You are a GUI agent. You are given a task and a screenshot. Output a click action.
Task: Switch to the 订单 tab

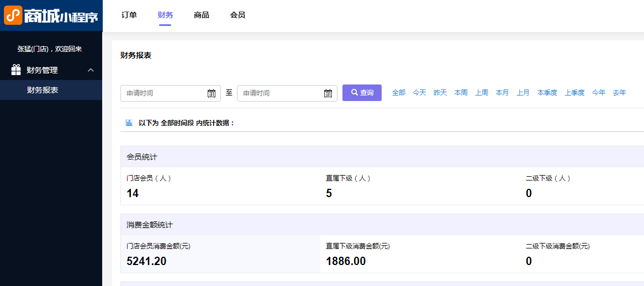coord(129,15)
